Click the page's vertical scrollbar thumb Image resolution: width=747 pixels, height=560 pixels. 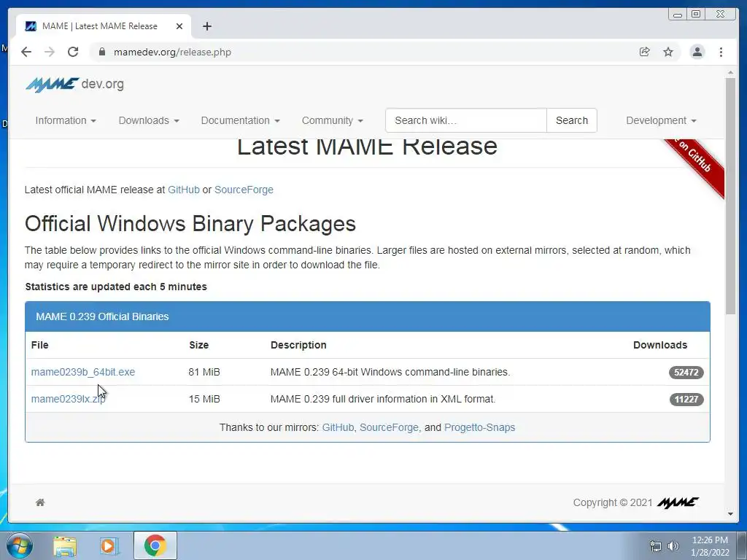(x=731, y=195)
